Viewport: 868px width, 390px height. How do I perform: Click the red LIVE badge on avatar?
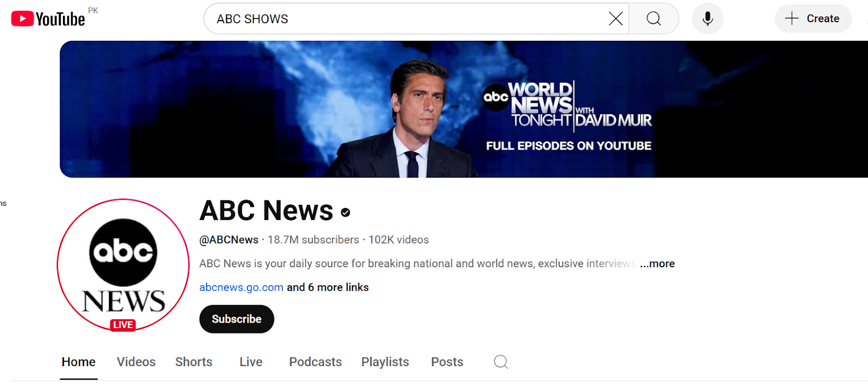(x=123, y=325)
